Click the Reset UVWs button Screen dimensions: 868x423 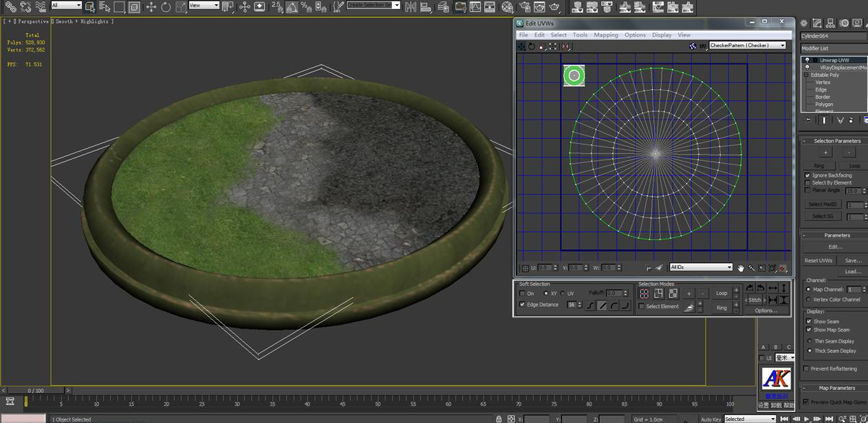pos(819,261)
